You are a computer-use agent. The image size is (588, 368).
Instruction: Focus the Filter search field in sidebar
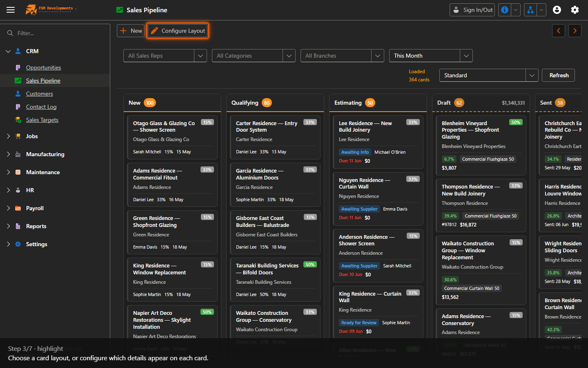pos(55,33)
